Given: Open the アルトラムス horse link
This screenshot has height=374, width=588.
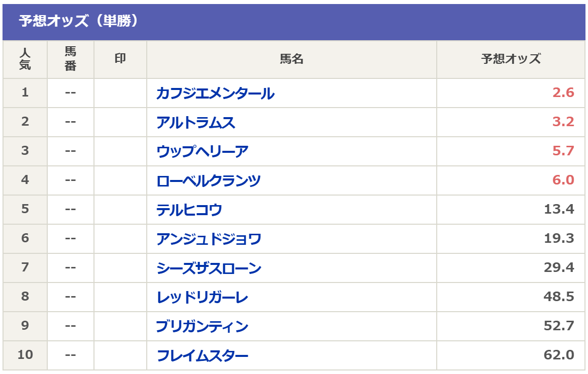Looking at the screenshot, I should 195,122.
